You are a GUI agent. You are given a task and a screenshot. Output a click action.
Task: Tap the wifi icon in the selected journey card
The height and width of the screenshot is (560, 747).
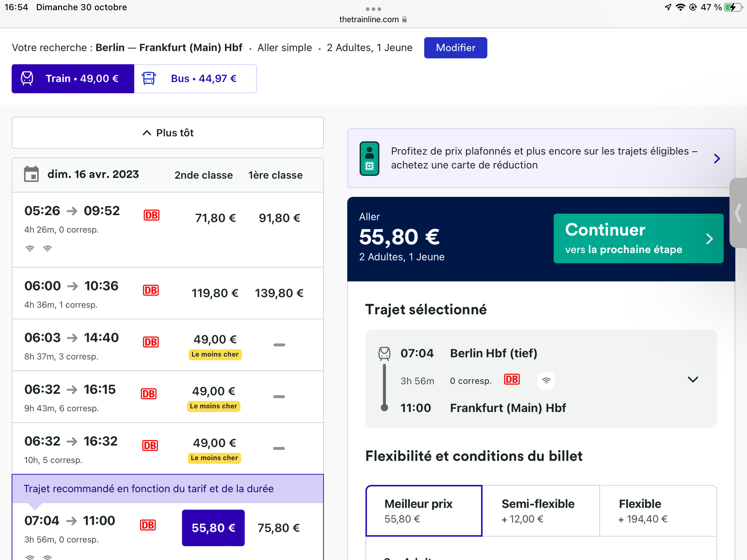pyautogui.click(x=546, y=381)
